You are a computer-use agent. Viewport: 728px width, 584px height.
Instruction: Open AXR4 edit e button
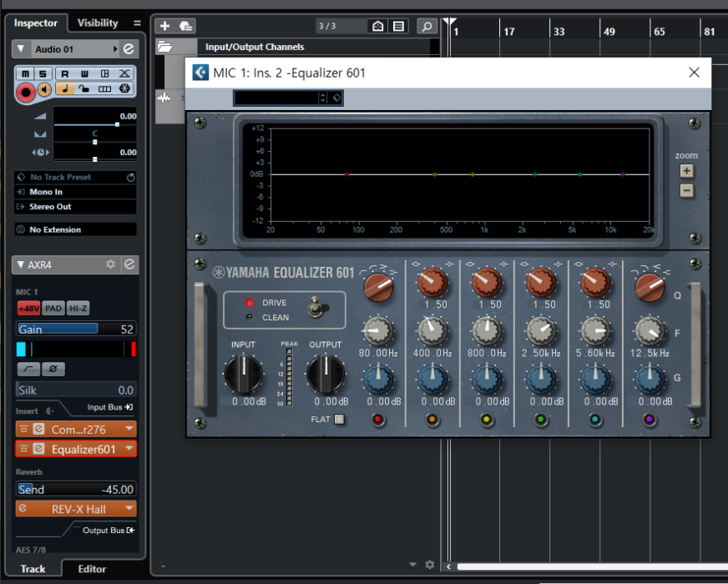tap(129, 264)
